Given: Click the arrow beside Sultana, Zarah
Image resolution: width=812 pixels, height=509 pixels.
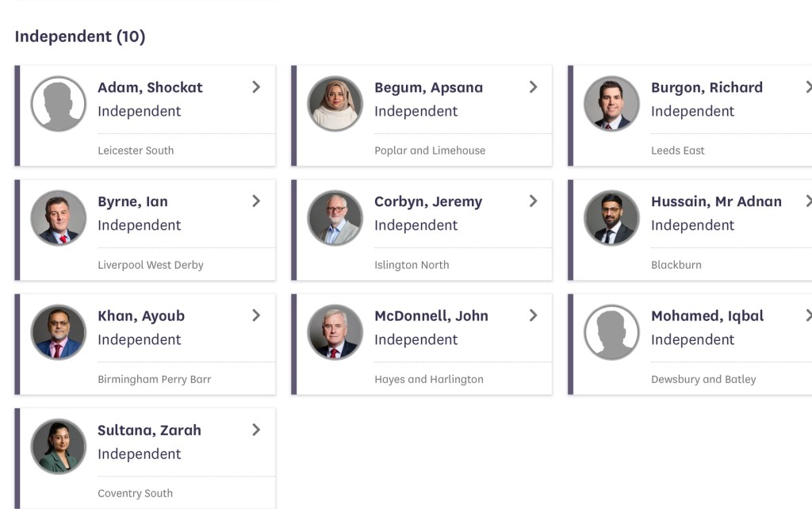Looking at the screenshot, I should tap(256, 430).
